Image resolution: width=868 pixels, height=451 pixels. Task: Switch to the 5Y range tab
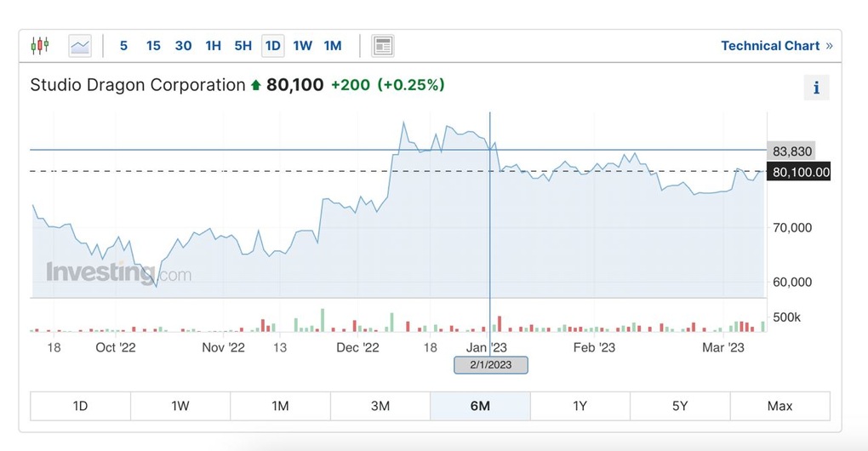(679, 406)
